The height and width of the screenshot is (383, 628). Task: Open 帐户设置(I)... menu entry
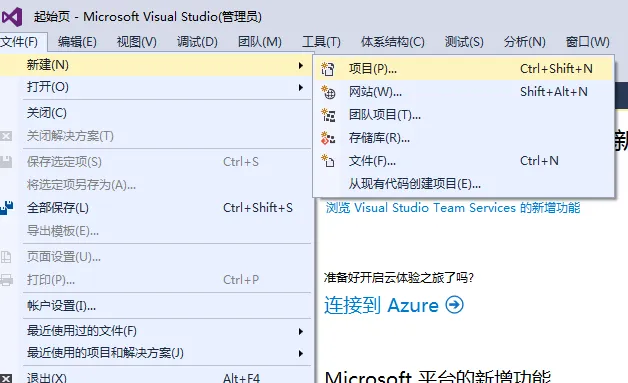[x=155, y=306]
